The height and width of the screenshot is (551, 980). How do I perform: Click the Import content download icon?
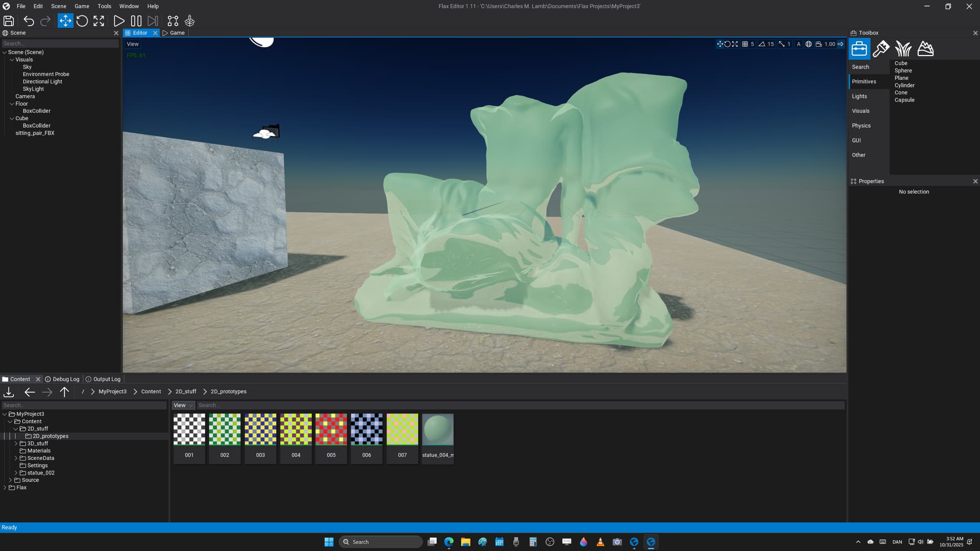[9, 392]
